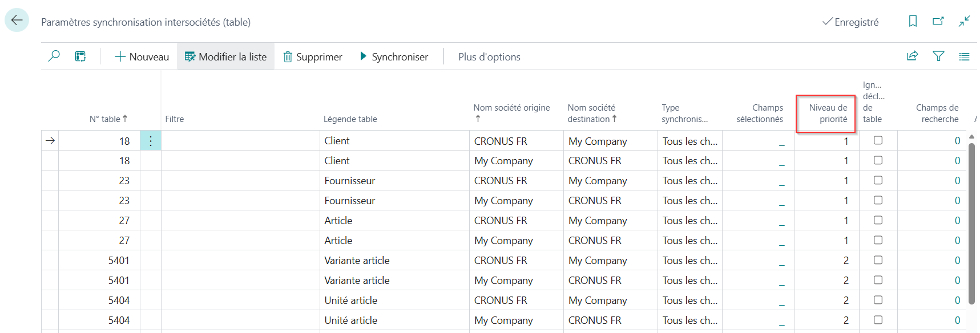This screenshot has width=980, height=333.
Task: Click the Filtre cell of first Client row
Action: (x=240, y=141)
